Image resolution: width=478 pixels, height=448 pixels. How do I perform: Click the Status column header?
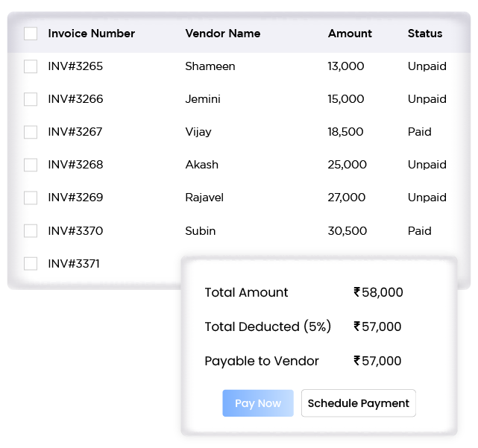click(x=425, y=34)
